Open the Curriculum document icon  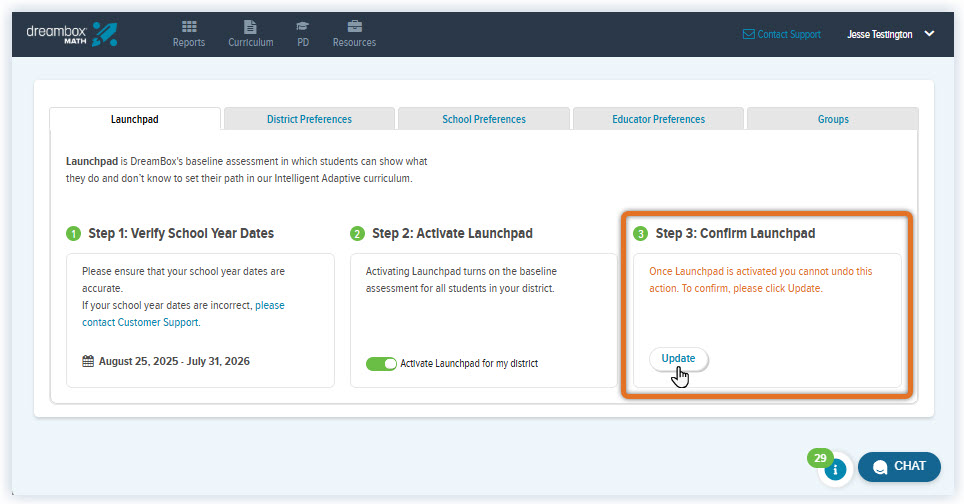(x=250, y=26)
